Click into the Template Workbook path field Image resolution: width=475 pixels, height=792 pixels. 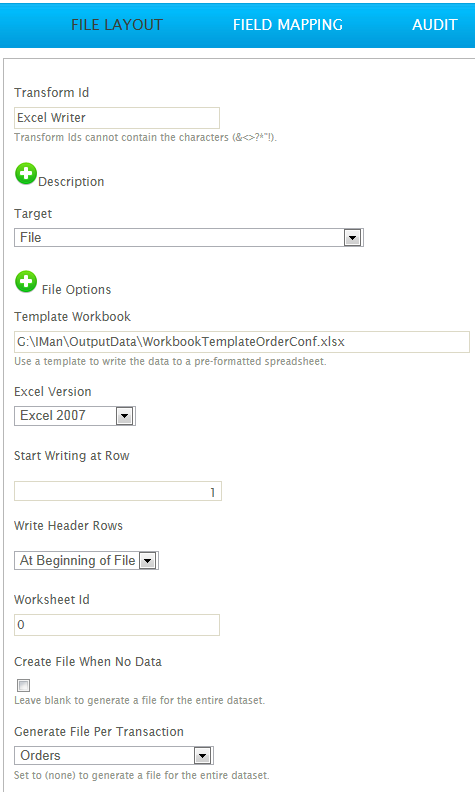(242, 342)
